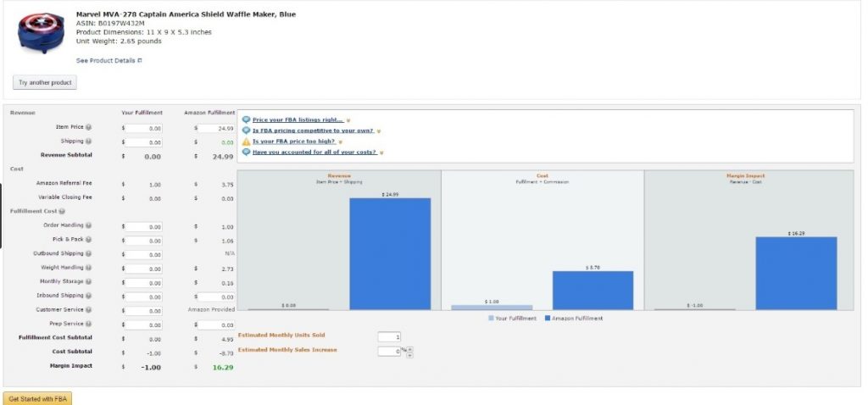Expand the 'Is your FBA price too high?' arrow
This screenshot has height=405, width=868.
point(341,142)
